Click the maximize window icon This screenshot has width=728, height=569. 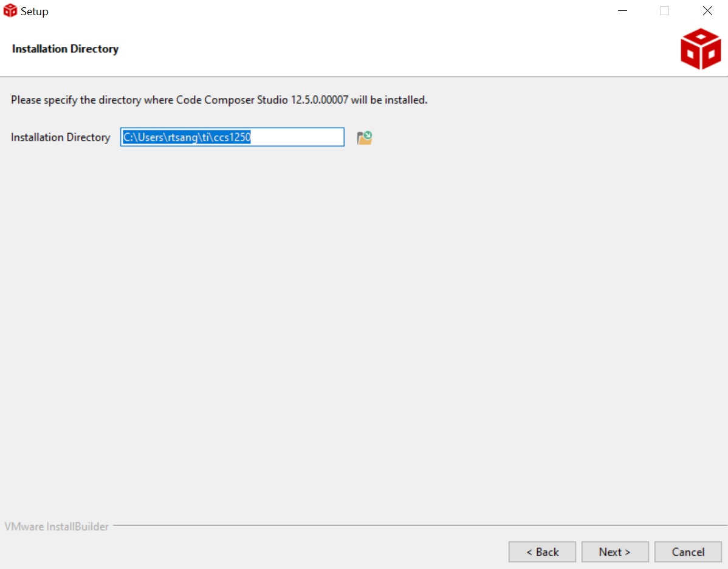[664, 10]
